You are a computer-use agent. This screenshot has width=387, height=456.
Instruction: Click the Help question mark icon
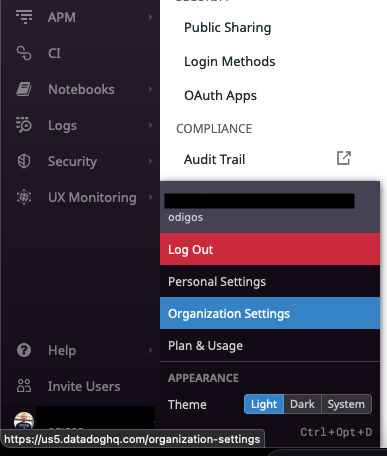pos(24,350)
